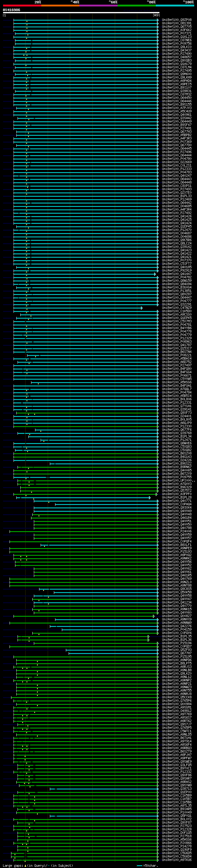This screenshot has height=868, width=197.
Task: Select UniRef100_P27491 label
Action: (x=177, y=128)
